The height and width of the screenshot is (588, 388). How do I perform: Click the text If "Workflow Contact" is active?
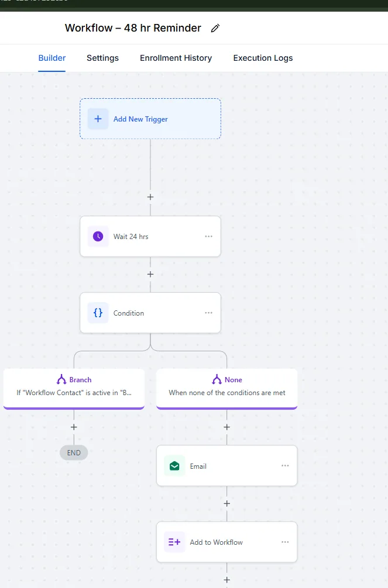74,393
